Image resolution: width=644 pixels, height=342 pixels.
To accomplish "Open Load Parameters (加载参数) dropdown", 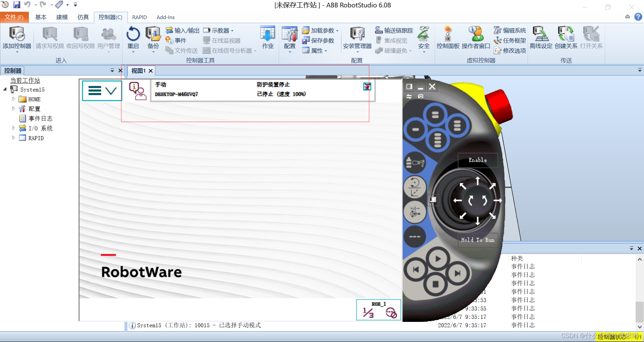I will (x=320, y=31).
